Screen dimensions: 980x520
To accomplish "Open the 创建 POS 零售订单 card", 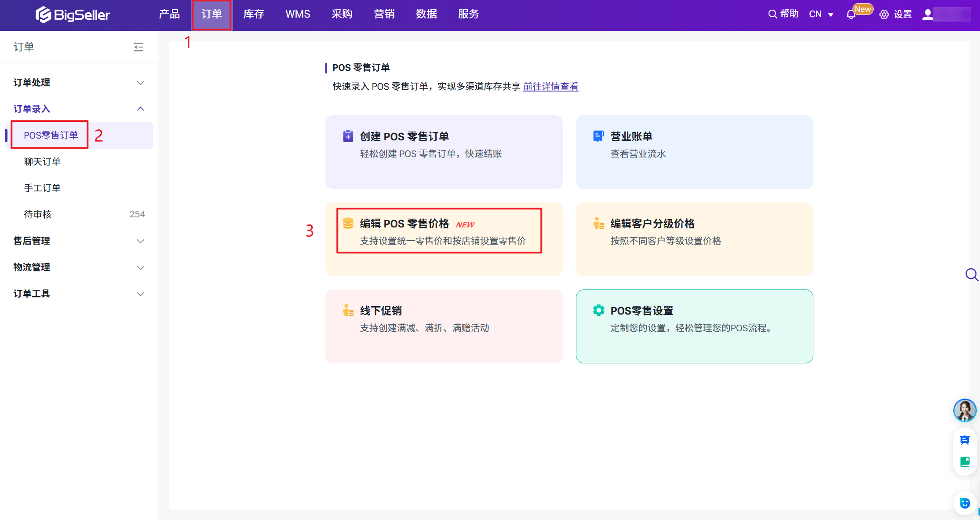I will [x=444, y=152].
